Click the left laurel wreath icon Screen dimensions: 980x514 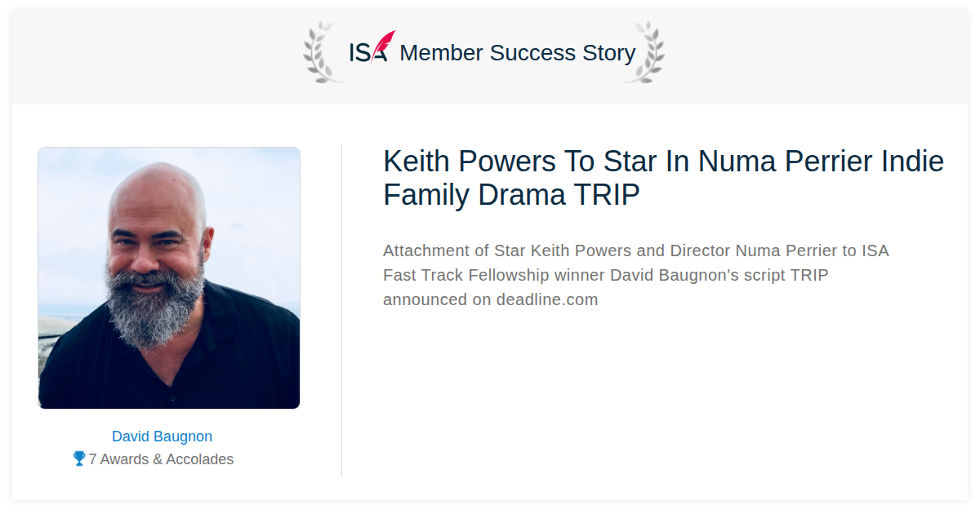coord(323,52)
